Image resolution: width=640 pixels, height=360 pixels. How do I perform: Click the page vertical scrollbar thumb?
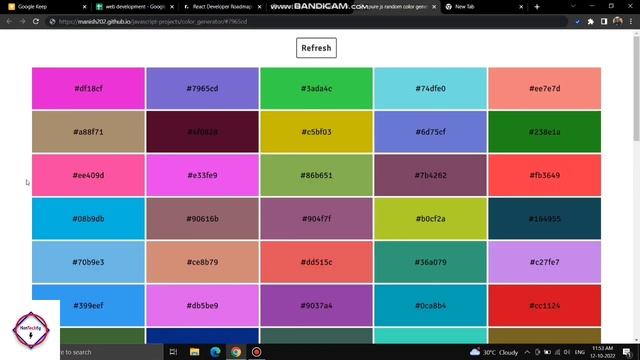[x=636, y=89]
